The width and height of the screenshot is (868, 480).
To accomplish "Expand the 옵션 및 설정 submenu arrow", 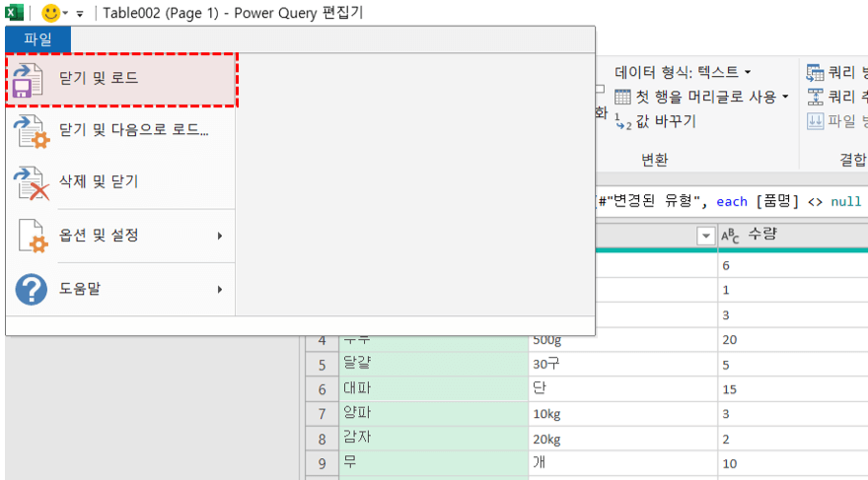I will 220,236.
